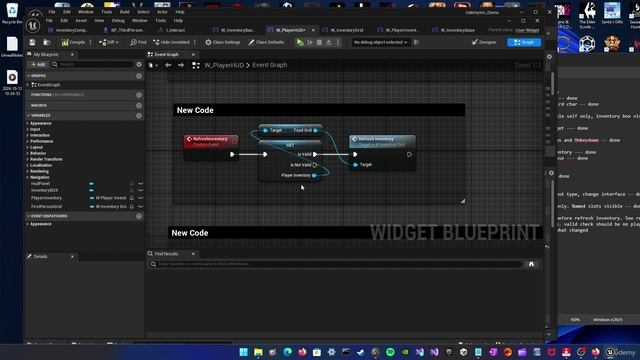The height and width of the screenshot is (360, 640).
Task: Click the Stop simulation button
Action: pos(319,42)
